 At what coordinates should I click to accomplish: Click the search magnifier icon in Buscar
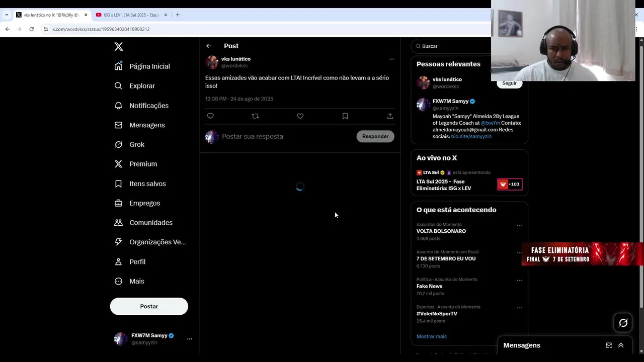[418, 46]
